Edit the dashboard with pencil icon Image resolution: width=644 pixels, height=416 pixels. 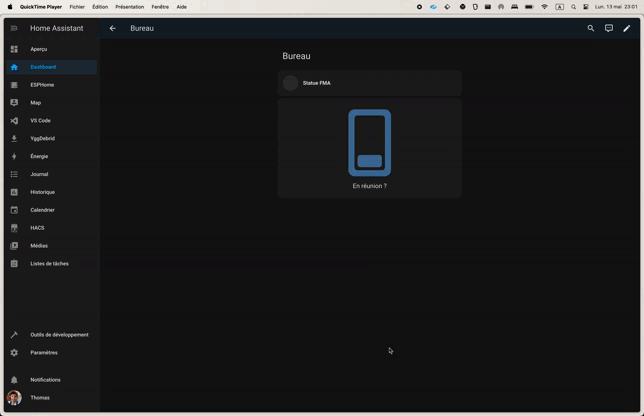click(627, 28)
